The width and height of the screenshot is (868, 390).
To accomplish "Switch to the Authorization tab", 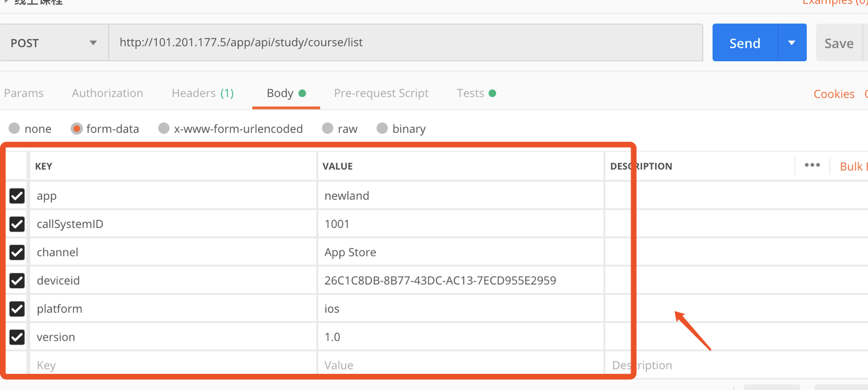I will [108, 93].
